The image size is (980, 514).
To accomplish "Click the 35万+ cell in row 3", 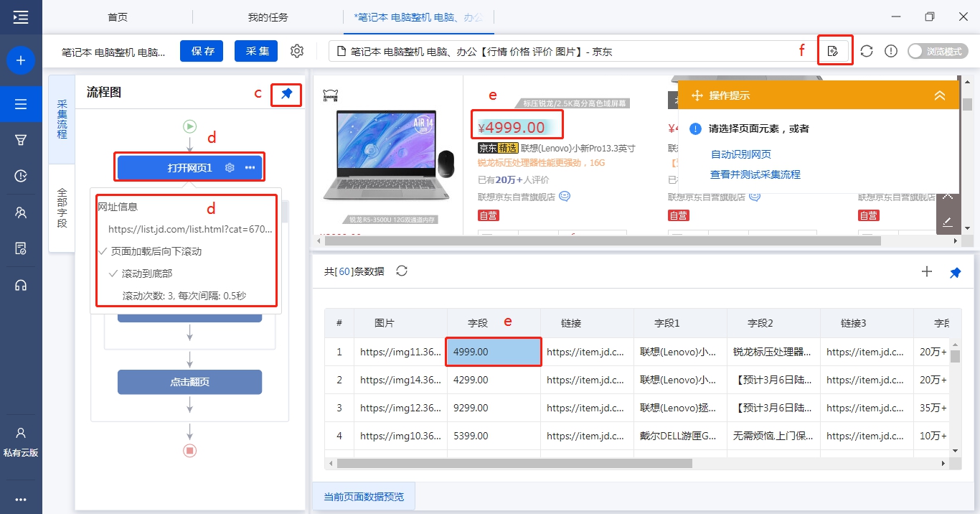I will click(x=931, y=408).
